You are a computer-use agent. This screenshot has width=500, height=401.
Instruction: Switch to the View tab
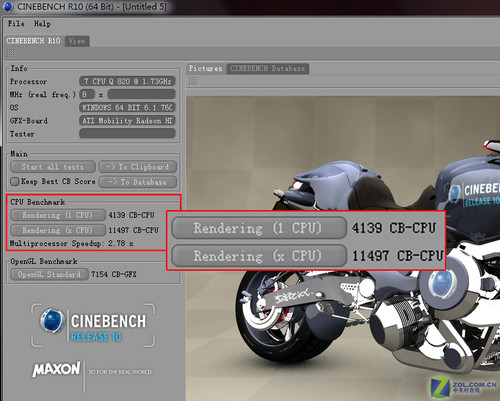(x=77, y=41)
